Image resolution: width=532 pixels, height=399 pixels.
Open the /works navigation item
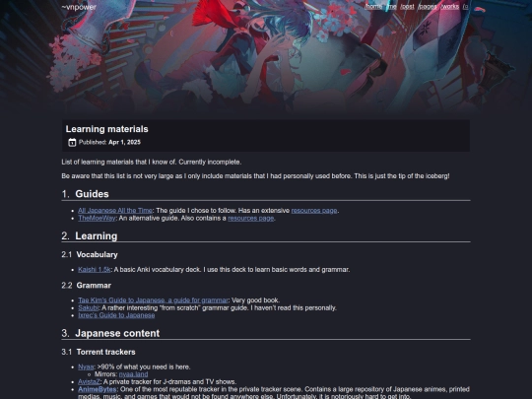tap(449, 7)
